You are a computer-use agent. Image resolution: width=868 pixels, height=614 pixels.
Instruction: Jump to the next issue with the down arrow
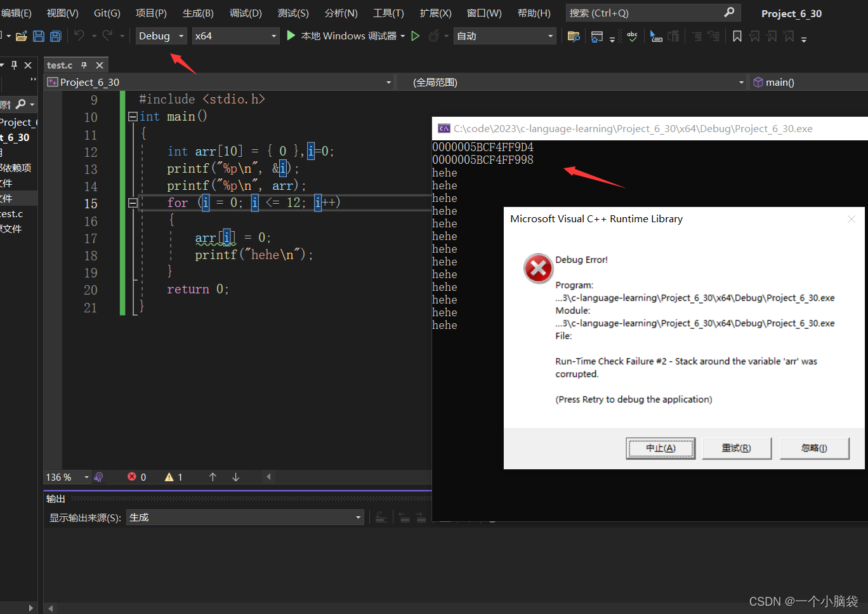tap(235, 477)
